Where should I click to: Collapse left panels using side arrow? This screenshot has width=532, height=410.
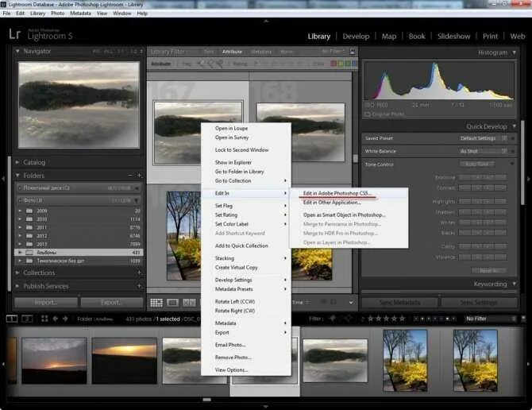click(x=3, y=179)
